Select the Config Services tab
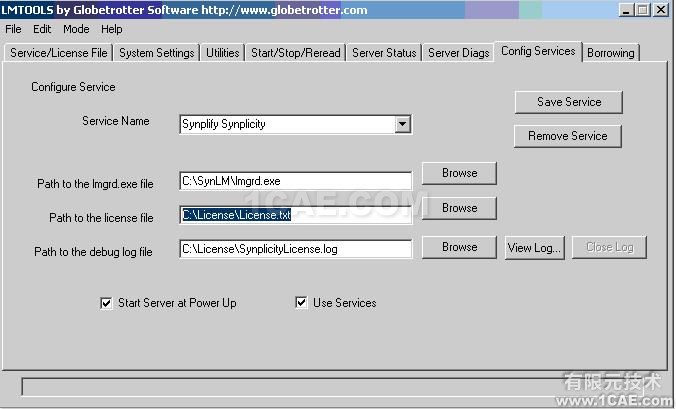This screenshot has height=409, width=676. click(x=538, y=51)
